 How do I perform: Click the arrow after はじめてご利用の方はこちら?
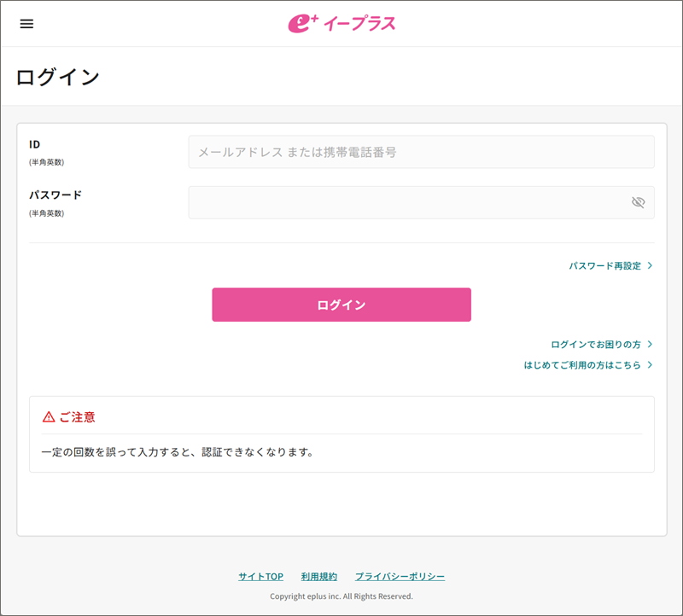[650, 365]
